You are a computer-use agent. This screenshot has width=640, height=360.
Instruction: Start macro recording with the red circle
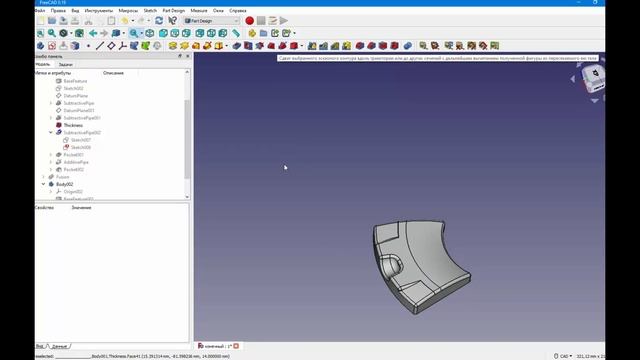click(x=249, y=20)
